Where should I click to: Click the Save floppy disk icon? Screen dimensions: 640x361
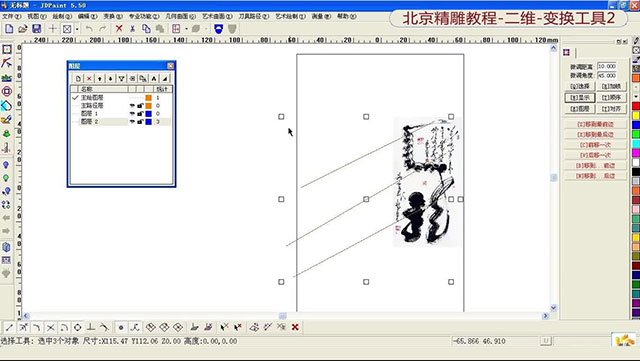[36, 29]
